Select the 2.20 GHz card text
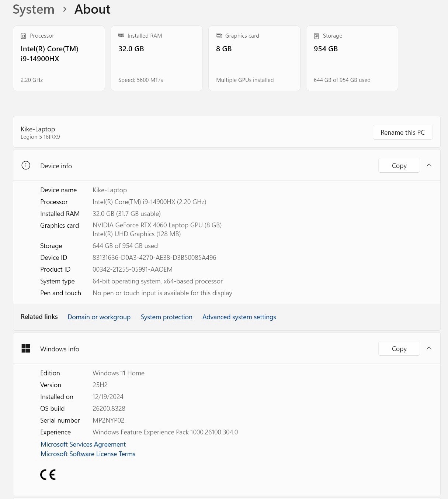448x499 pixels. tap(32, 80)
